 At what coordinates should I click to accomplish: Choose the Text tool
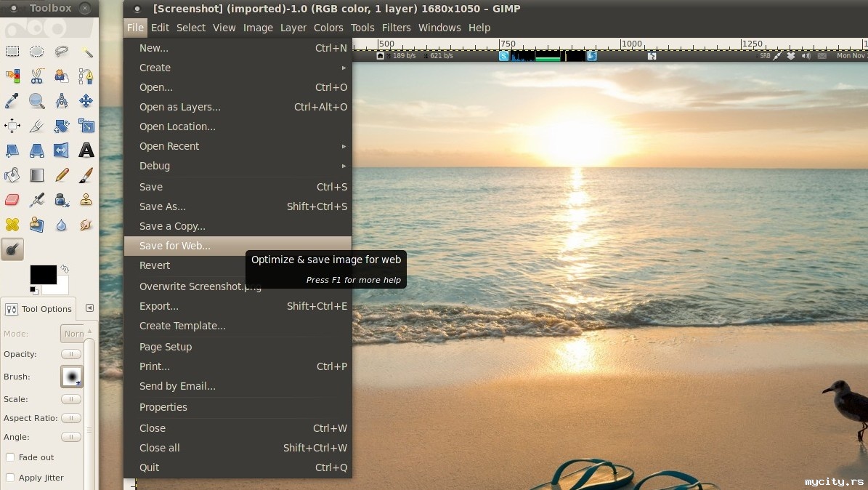click(86, 150)
